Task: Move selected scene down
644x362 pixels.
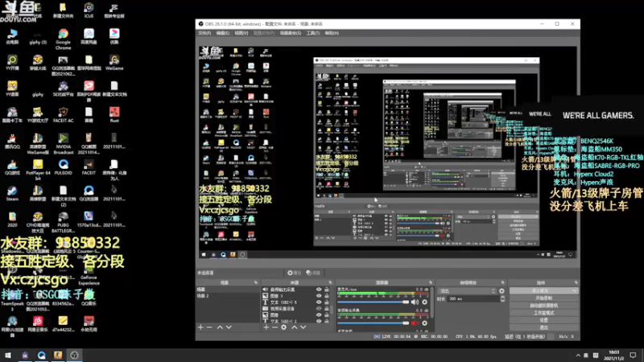Action: tap(229, 327)
